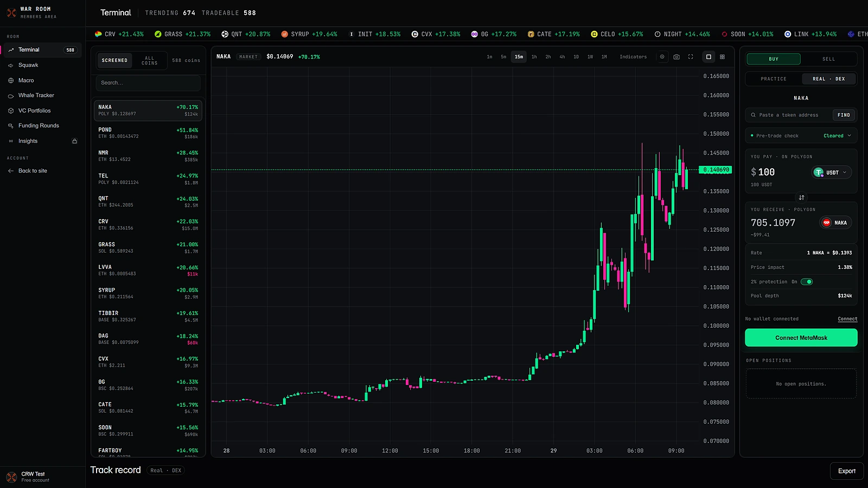
Task: Select POND in the coin list
Action: coord(148,133)
